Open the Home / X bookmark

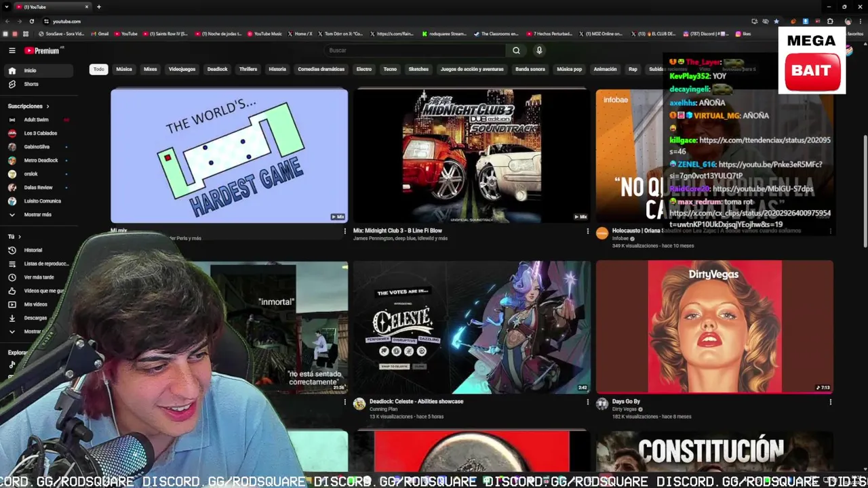(300, 33)
